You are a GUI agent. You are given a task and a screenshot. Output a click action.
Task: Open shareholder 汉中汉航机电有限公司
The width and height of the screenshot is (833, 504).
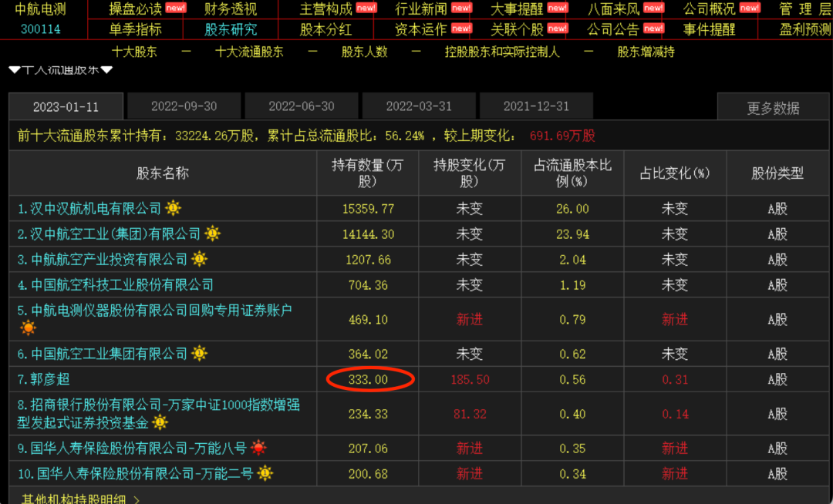(89, 209)
